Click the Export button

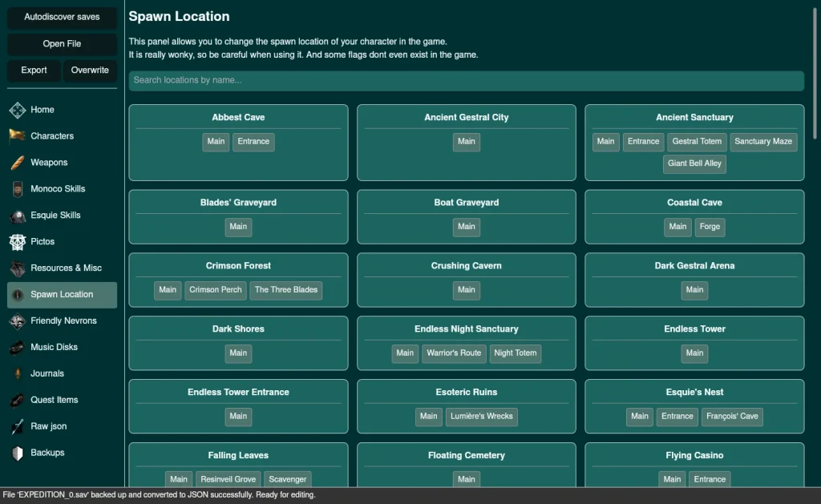(34, 71)
